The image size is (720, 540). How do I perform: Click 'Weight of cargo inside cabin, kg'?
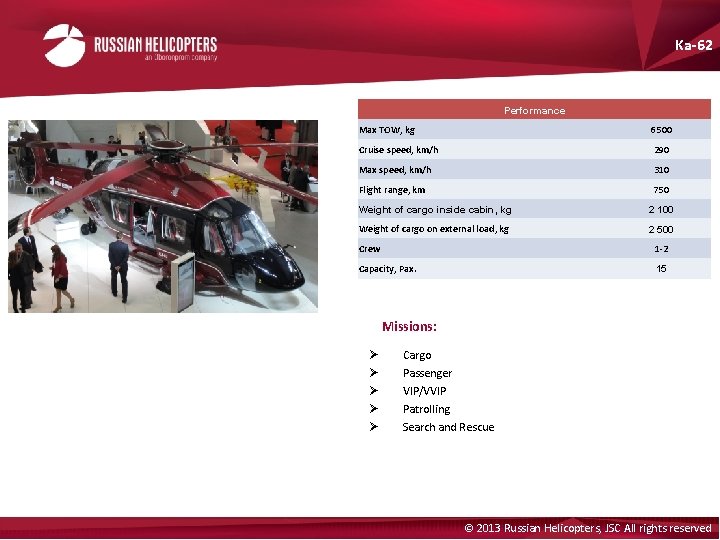tap(435, 210)
